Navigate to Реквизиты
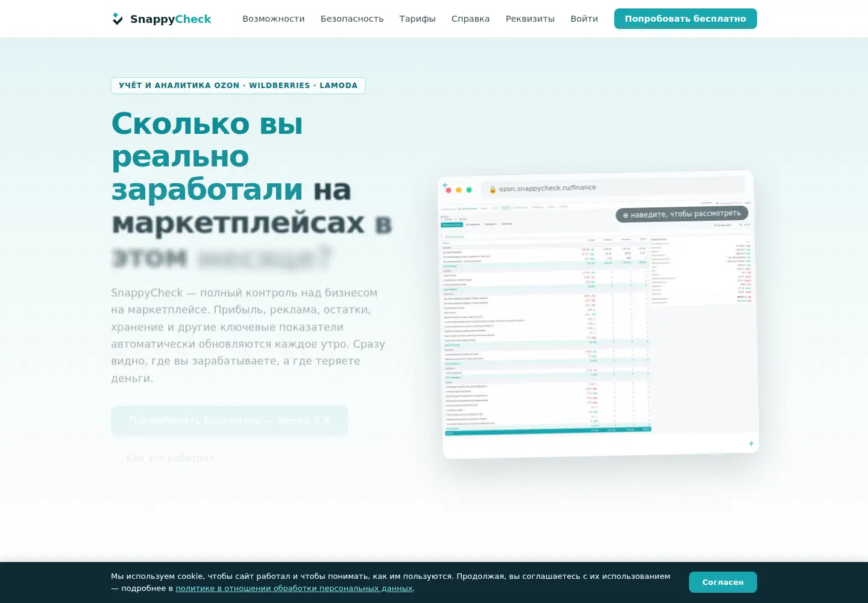 (530, 19)
